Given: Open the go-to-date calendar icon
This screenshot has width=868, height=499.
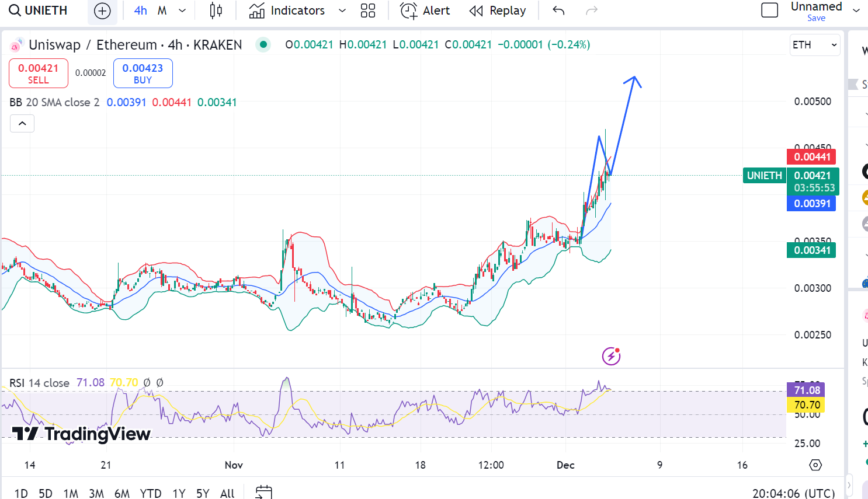Looking at the screenshot, I should click(264, 492).
